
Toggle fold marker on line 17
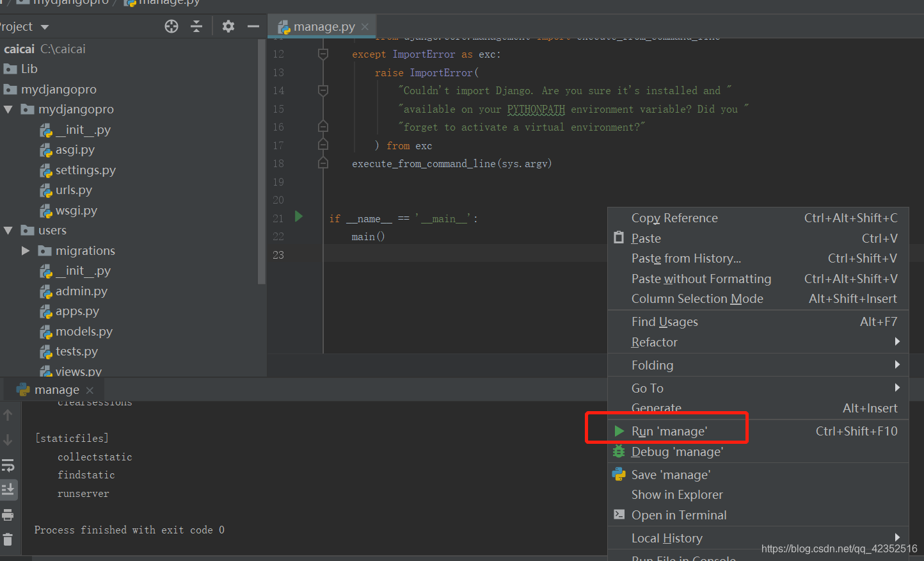click(x=323, y=145)
